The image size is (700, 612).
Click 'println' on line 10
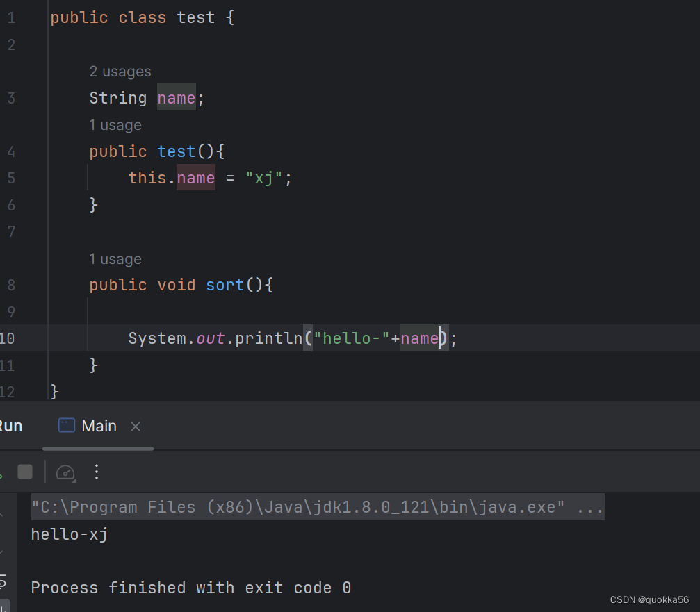pyautogui.click(x=269, y=338)
